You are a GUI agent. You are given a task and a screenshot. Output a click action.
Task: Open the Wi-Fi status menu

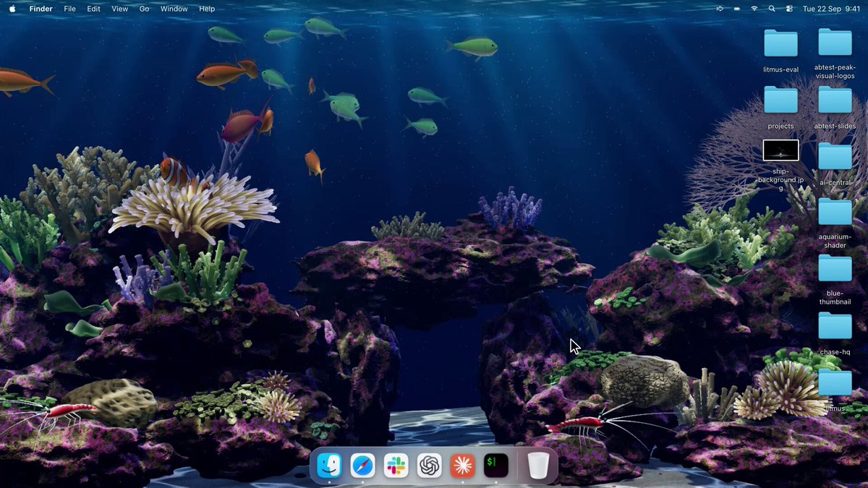coord(754,9)
